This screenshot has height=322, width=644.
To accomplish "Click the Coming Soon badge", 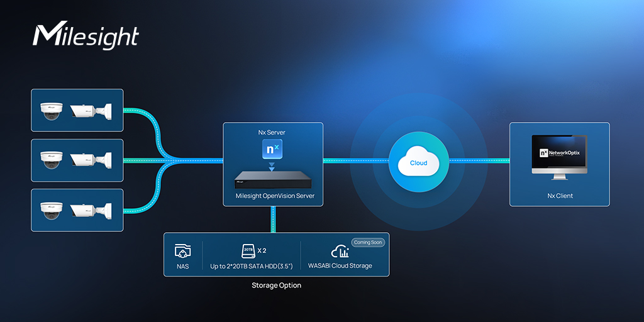I will 368,242.
